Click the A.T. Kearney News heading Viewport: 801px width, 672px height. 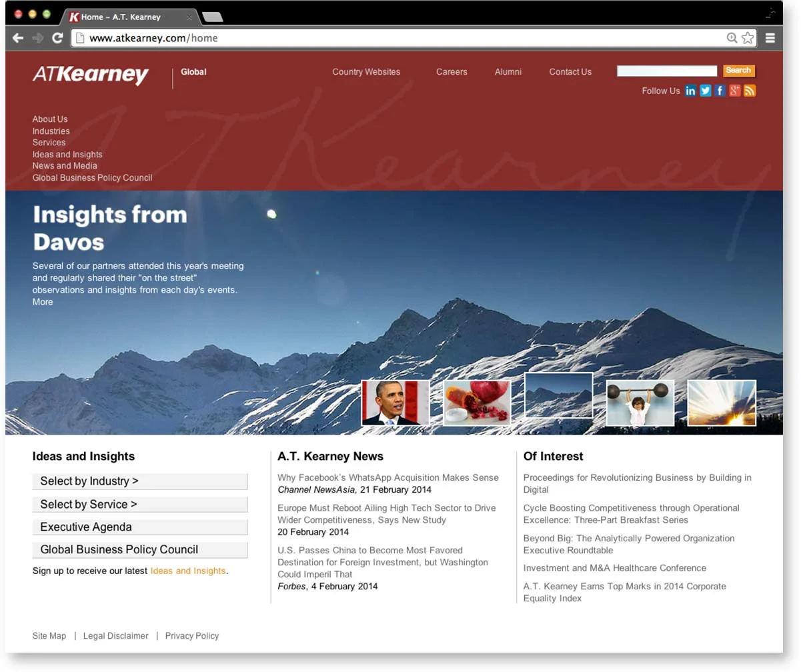(x=331, y=457)
